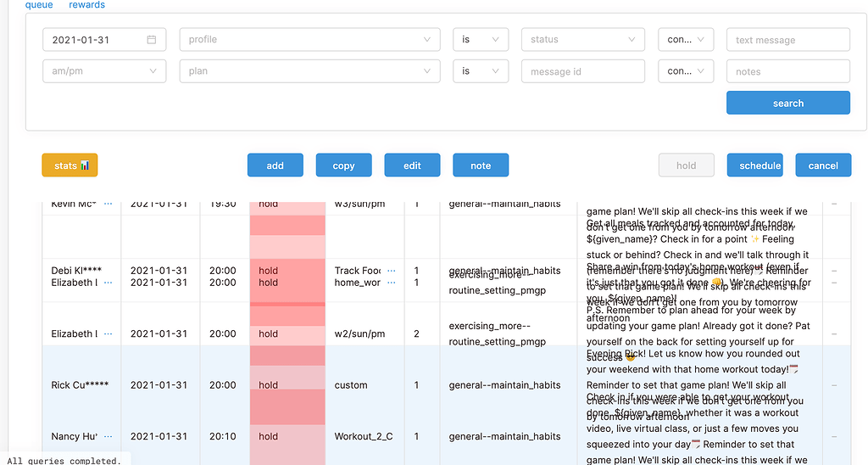
Task: Click the edit button
Action: 413,165
